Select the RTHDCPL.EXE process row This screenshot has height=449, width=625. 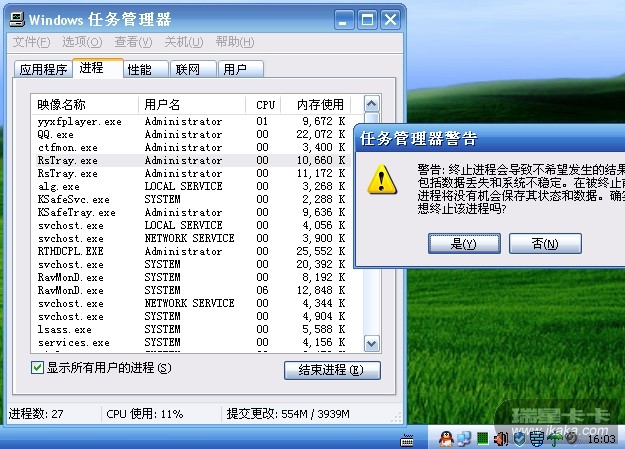(x=191, y=251)
